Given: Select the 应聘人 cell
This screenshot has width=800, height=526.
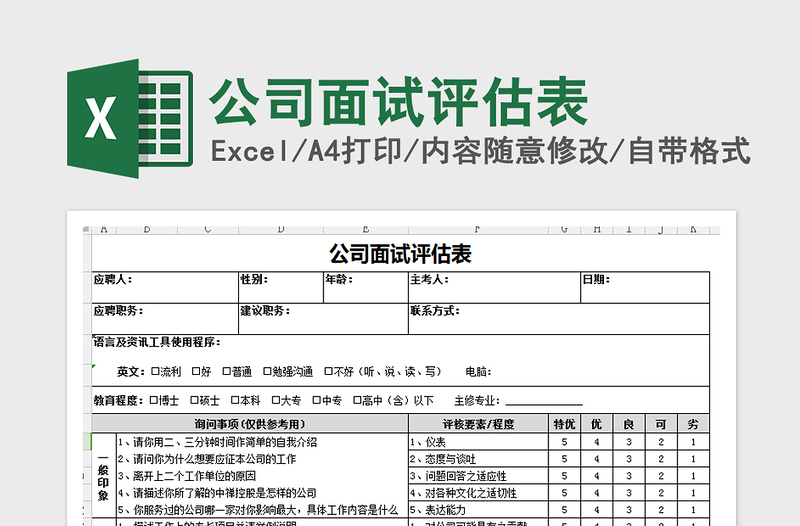Looking at the screenshot, I should pos(165,288).
